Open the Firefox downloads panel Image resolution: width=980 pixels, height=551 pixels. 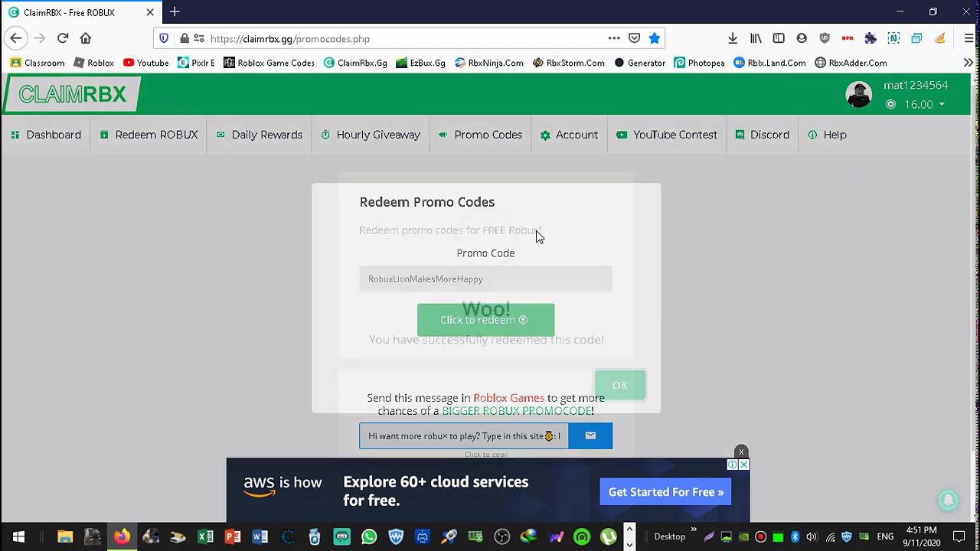click(733, 38)
